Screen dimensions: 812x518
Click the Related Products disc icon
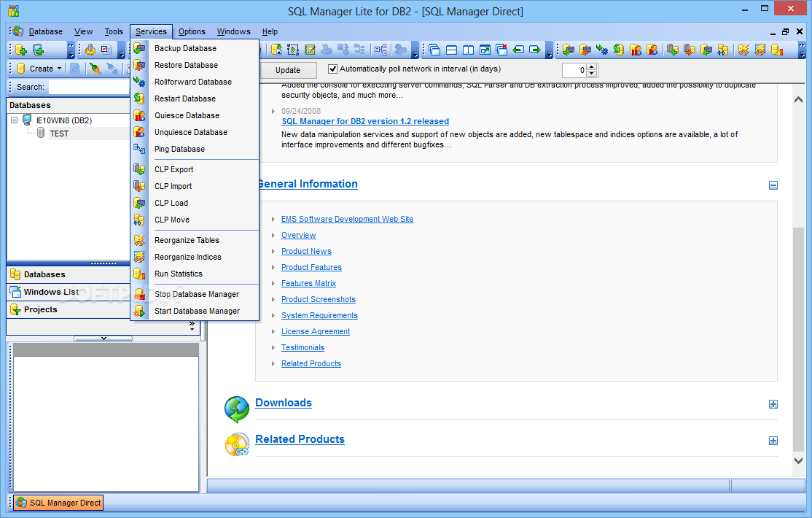pyautogui.click(x=237, y=445)
